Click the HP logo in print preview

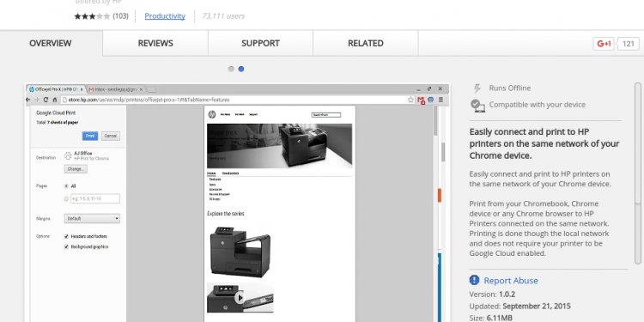click(x=212, y=114)
